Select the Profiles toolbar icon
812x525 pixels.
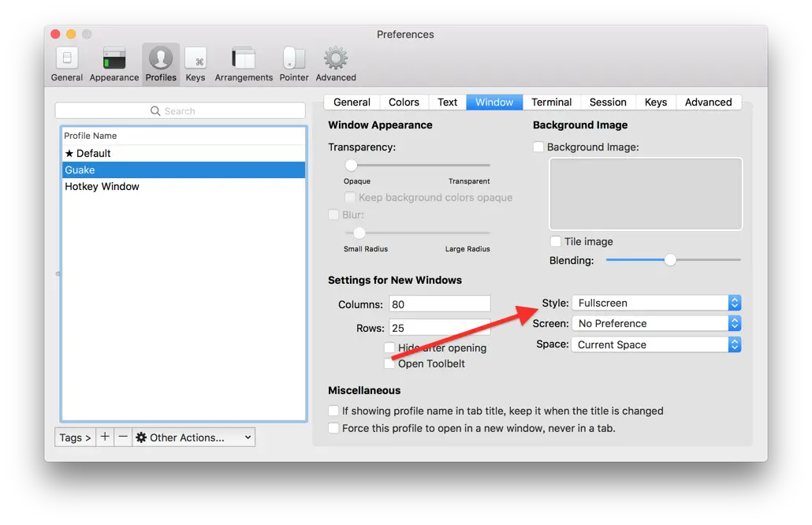pos(161,64)
